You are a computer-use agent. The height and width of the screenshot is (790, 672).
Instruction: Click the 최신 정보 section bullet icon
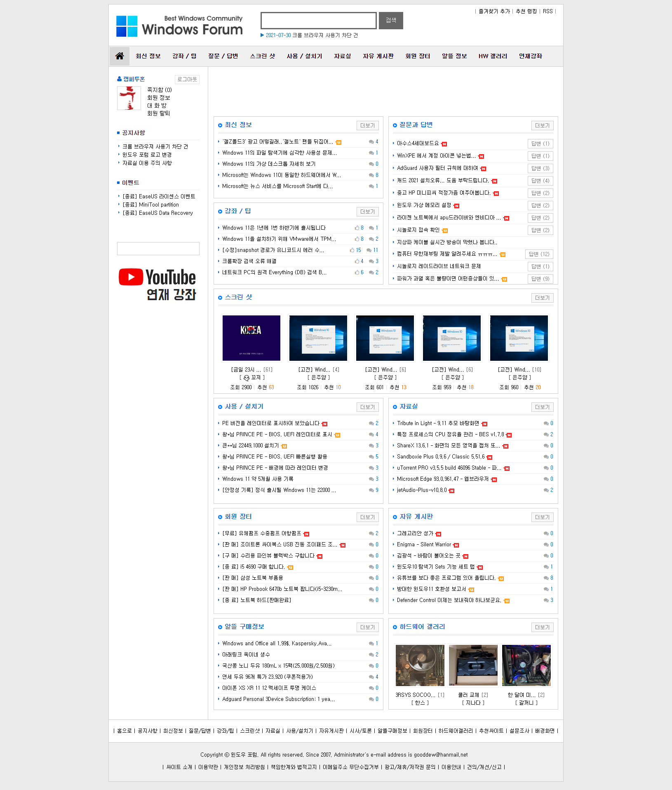coord(220,125)
